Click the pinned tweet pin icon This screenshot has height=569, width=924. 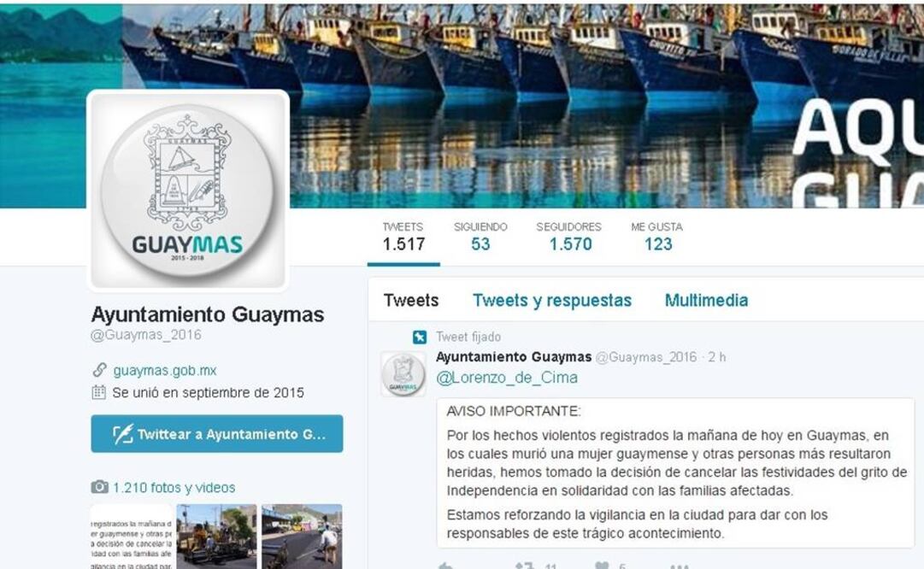point(419,337)
